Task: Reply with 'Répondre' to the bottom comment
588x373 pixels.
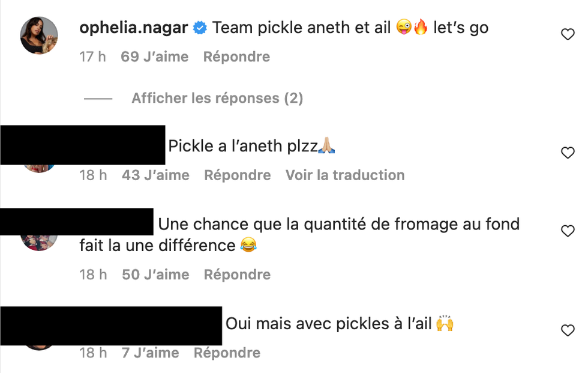Action: [226, 353]
